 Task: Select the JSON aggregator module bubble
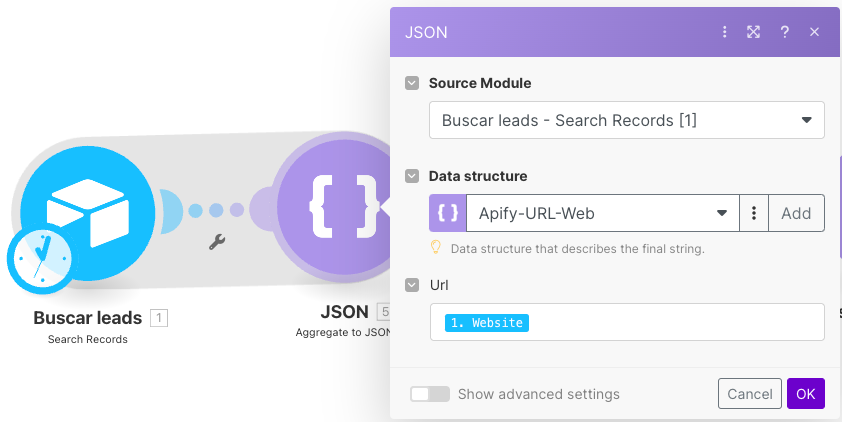point(337,207)
